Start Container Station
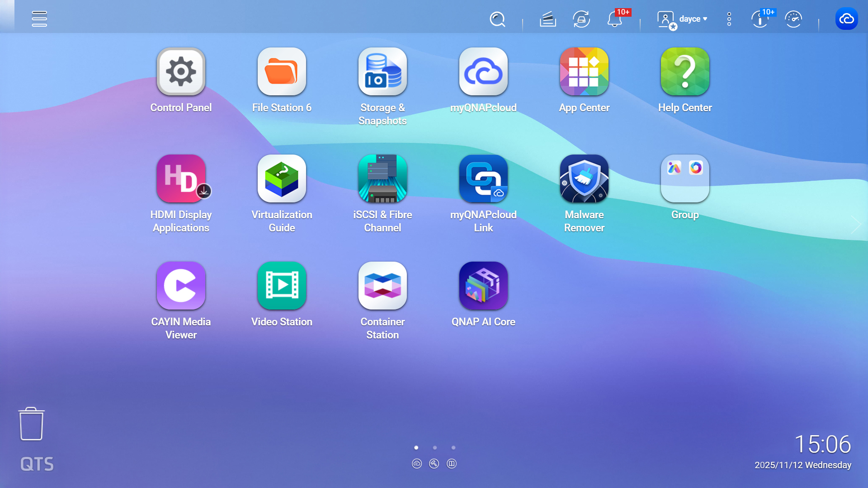 [x=382, y=286]
